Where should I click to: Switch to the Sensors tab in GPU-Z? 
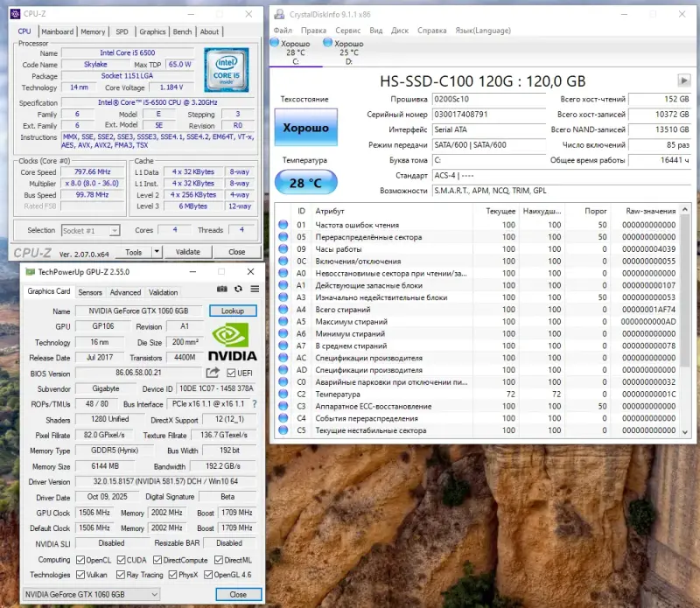click(90, 292)
